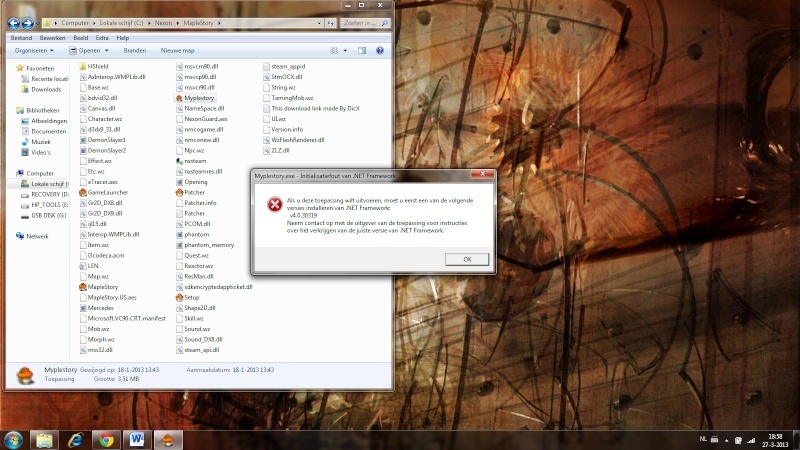The image size is (800, 450).
Task: Click OK in the .NET Framework error dialog
Action: click(467, 259)
